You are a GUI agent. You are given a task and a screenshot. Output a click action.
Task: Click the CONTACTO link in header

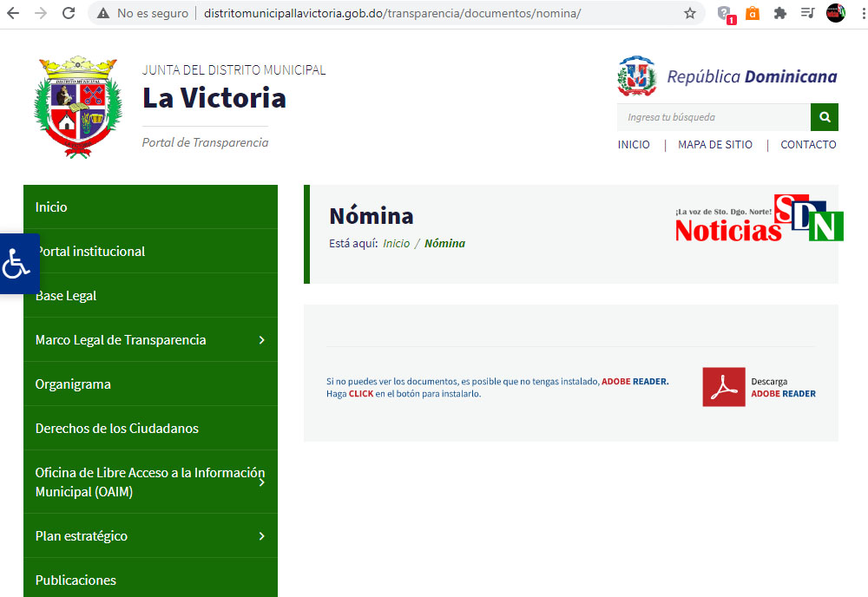click(x=808, y=145)
